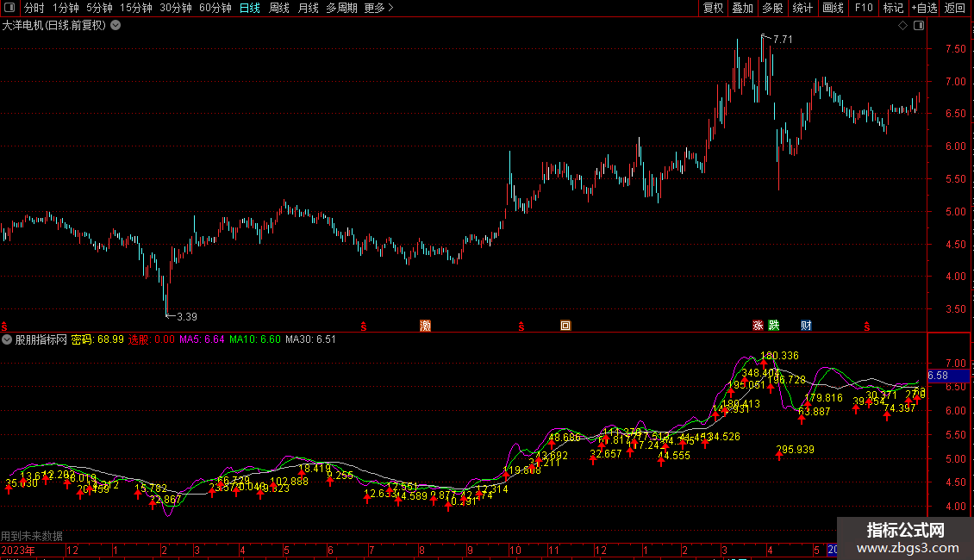
Task: Click the 180.336 signal value label
Action: click(779, 356)
